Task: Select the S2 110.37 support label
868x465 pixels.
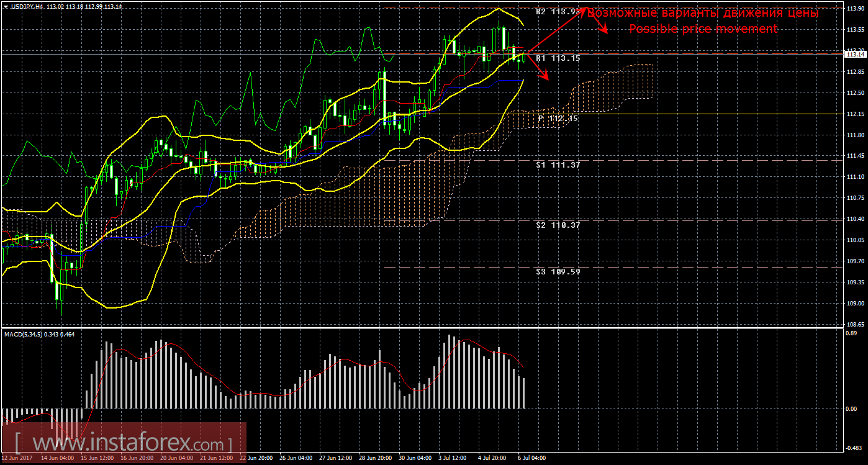Action: coord(558,225)
